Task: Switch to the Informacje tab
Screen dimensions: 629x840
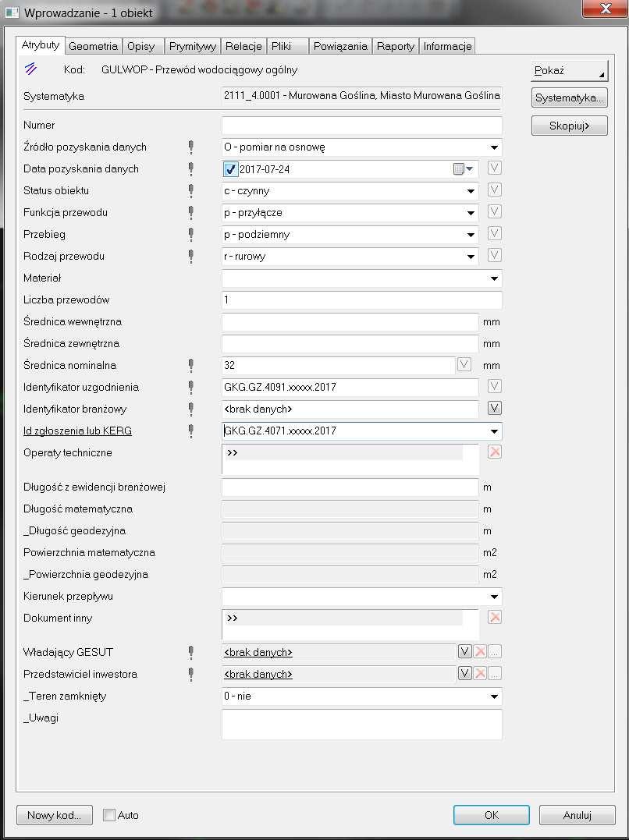Action: 447,46
